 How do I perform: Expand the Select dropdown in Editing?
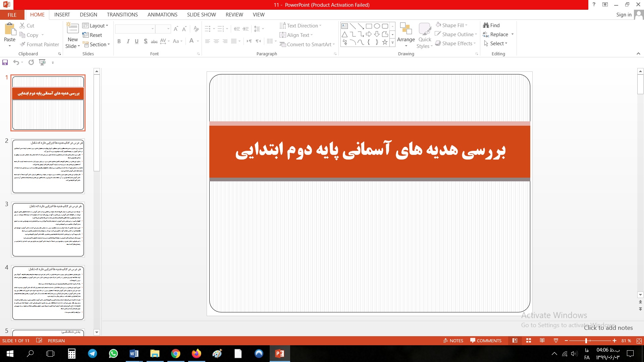coord(496,44)
